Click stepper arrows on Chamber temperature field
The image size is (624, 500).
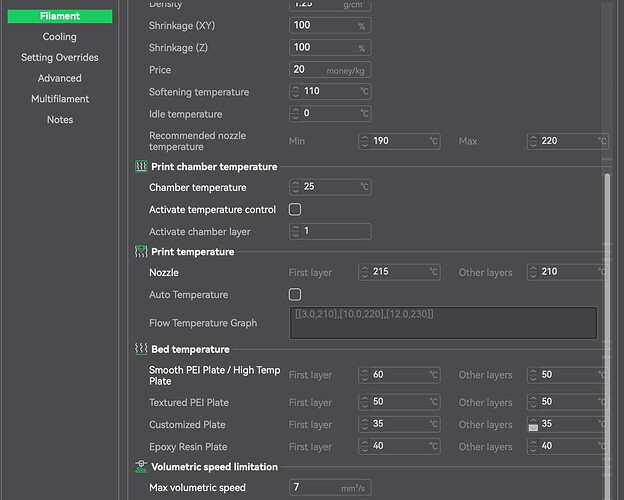[x=296, y=187]
